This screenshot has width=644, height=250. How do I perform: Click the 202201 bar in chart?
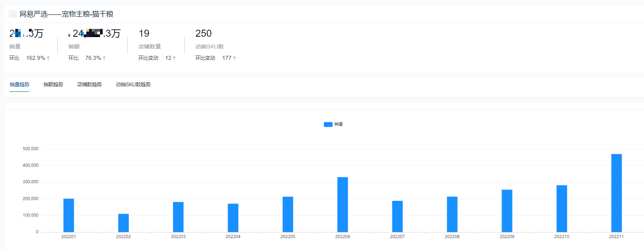tap(69, 215)
